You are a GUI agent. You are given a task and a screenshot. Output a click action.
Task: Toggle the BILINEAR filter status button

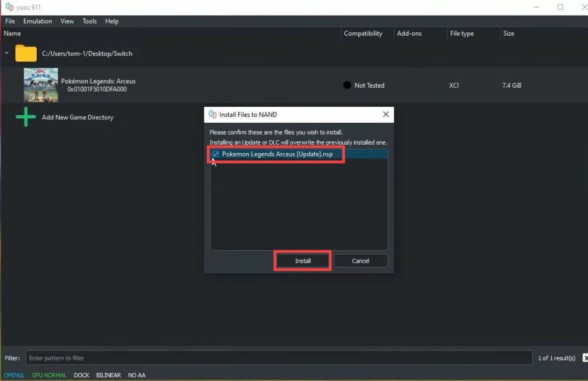(109, 375)
